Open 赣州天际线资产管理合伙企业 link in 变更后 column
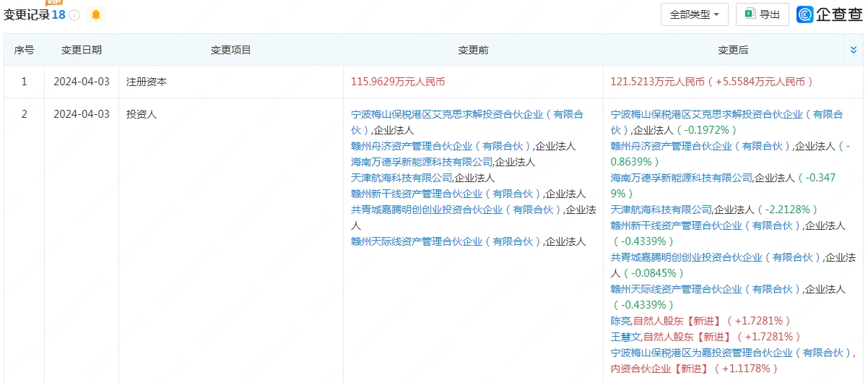The width and height of the screenshot is (868, 383). pyautogui.click(x=706, y=289)
